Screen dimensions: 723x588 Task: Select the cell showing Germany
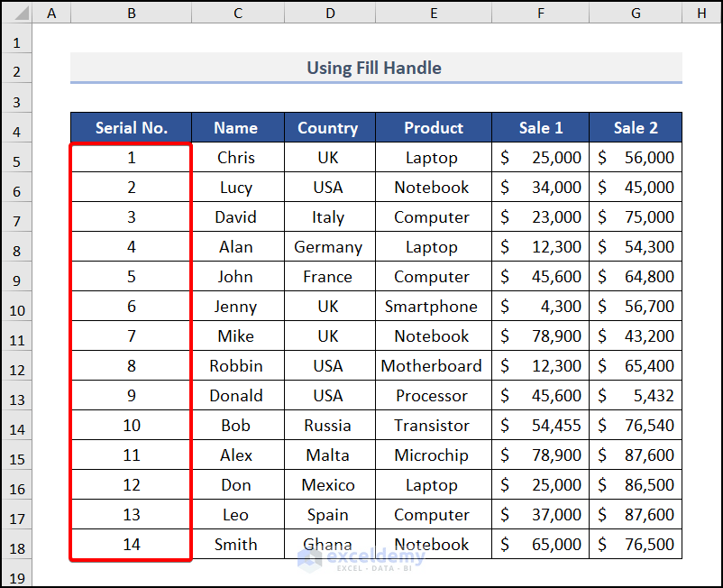(x=328, y=247)
